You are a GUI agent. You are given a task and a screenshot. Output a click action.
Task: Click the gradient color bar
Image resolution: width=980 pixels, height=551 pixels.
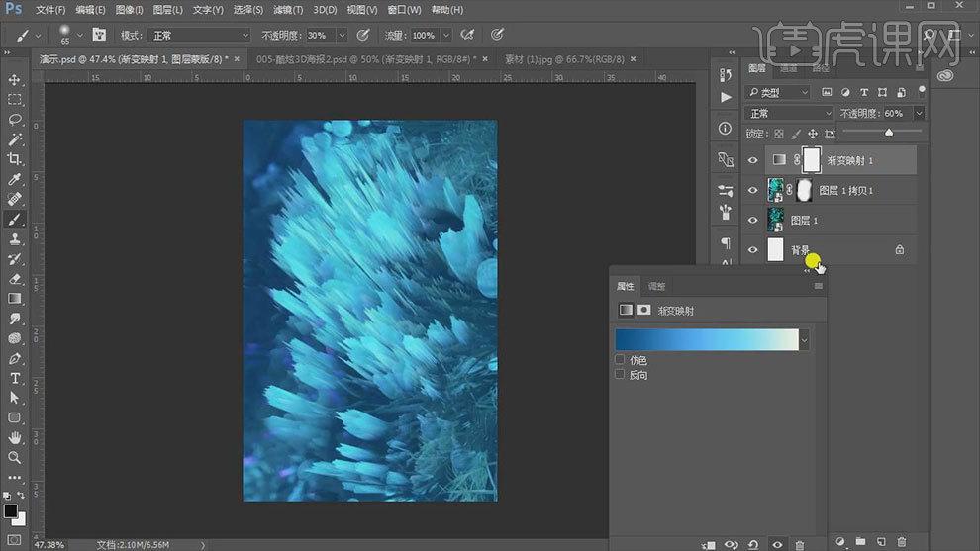click(707, 340)
